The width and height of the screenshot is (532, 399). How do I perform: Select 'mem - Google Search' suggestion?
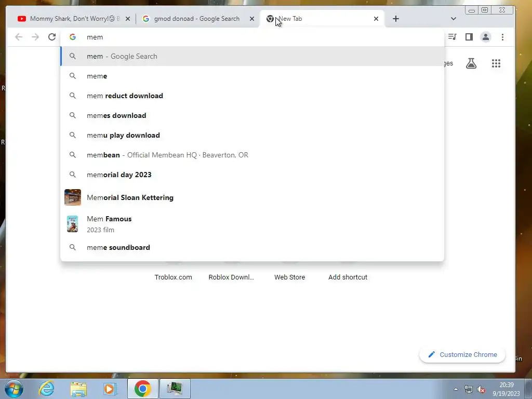[x=252, y=56]
